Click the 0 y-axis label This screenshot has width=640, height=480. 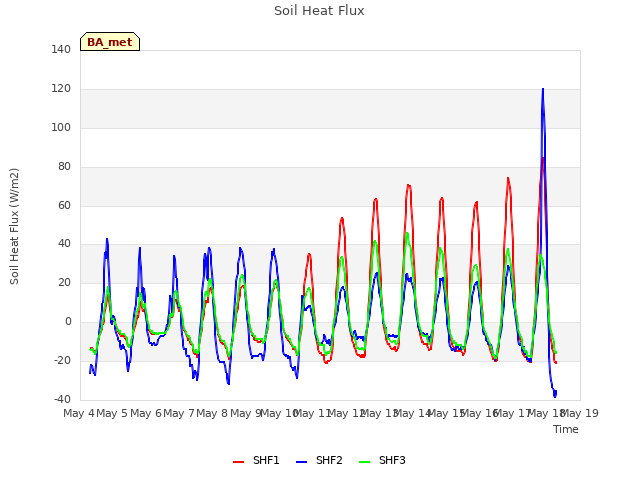pos(68,322)
